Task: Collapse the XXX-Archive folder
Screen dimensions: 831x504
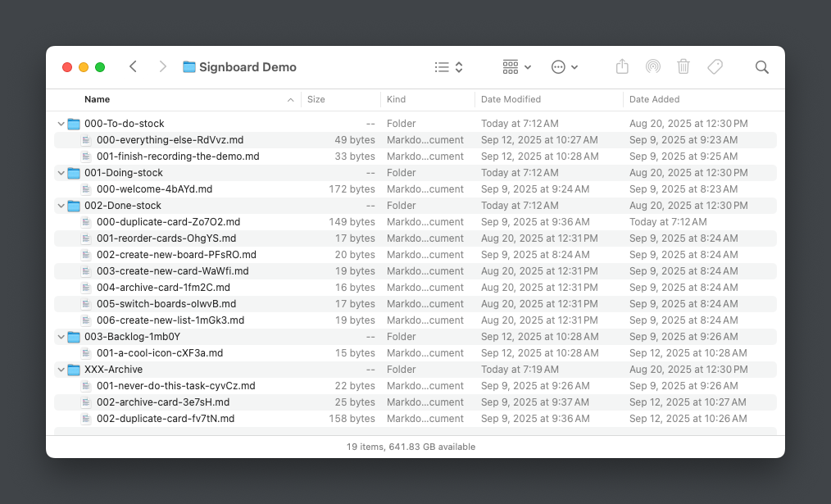Action: 61,369
